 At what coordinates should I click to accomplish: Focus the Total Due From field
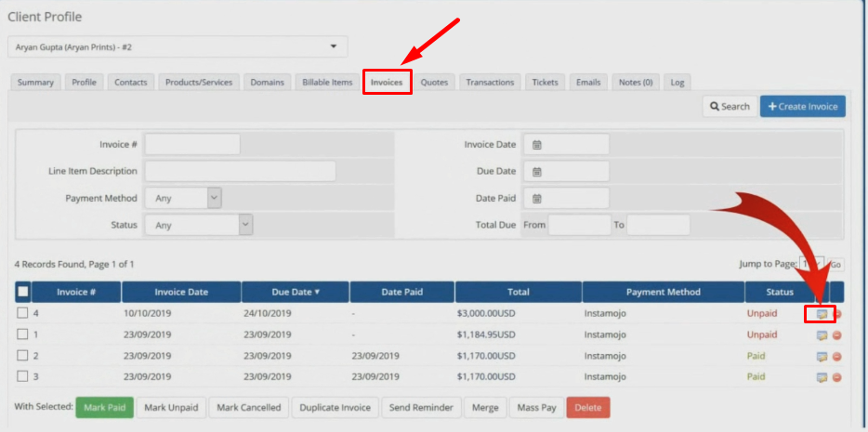pos(580,225)
